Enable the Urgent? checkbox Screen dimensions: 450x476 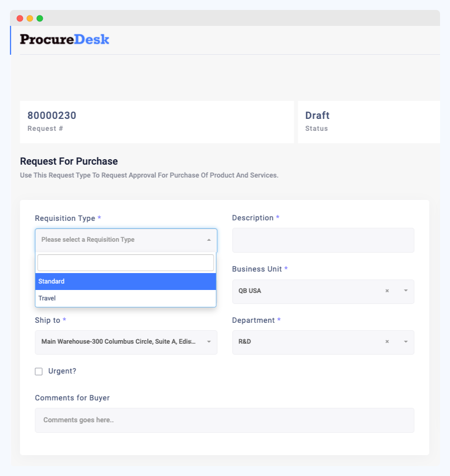point(39,371)
